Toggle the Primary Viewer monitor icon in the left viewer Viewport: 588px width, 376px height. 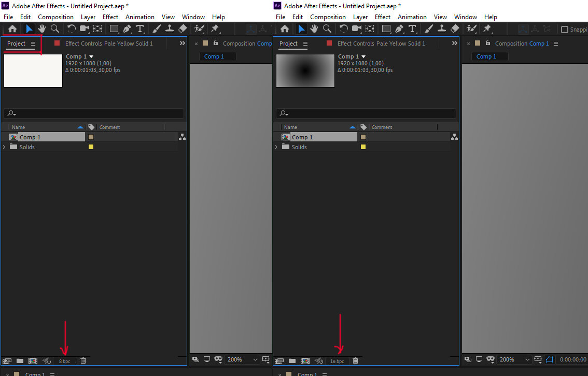pos(206,359)
